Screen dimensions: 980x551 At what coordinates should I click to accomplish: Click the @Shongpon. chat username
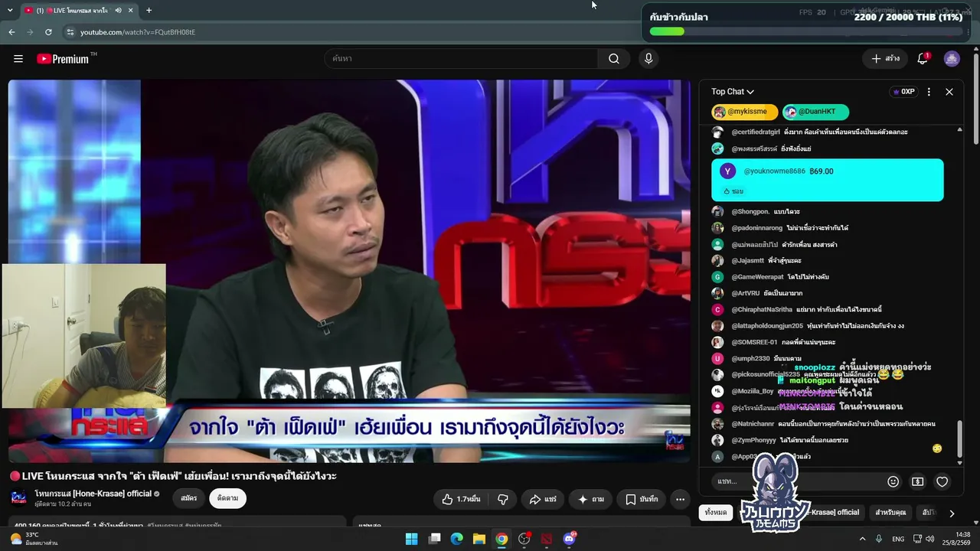pyautogui.click(x=750, y=212)
